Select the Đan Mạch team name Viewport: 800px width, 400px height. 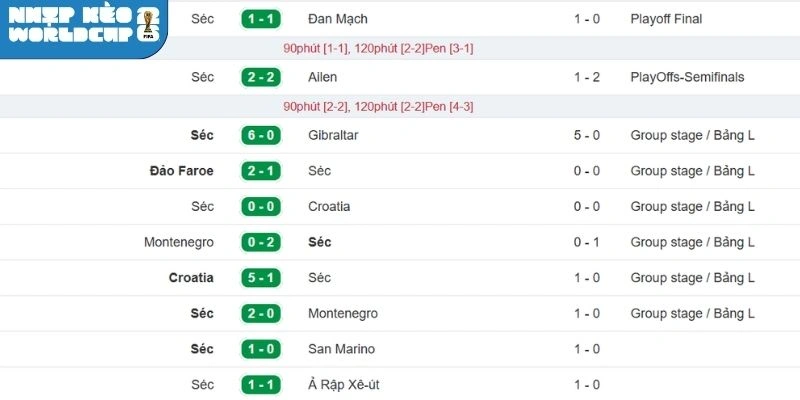(x=340, y=19)
